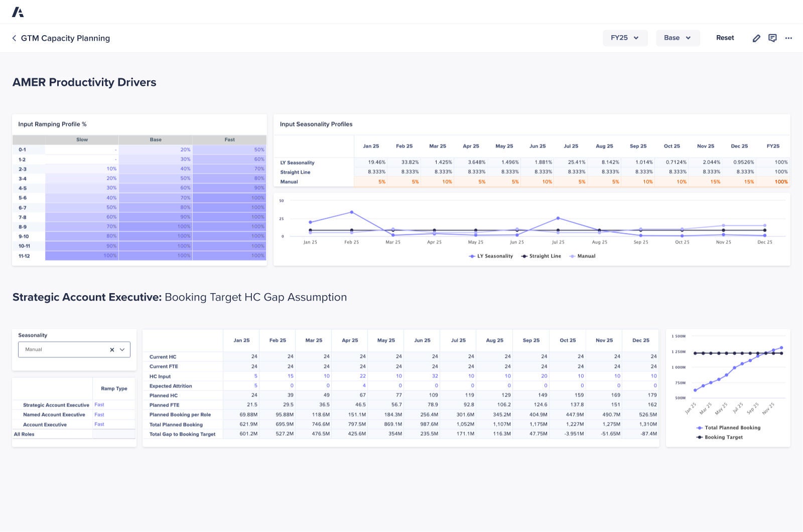Hide the Manual series via its legend

coord(583,256)
